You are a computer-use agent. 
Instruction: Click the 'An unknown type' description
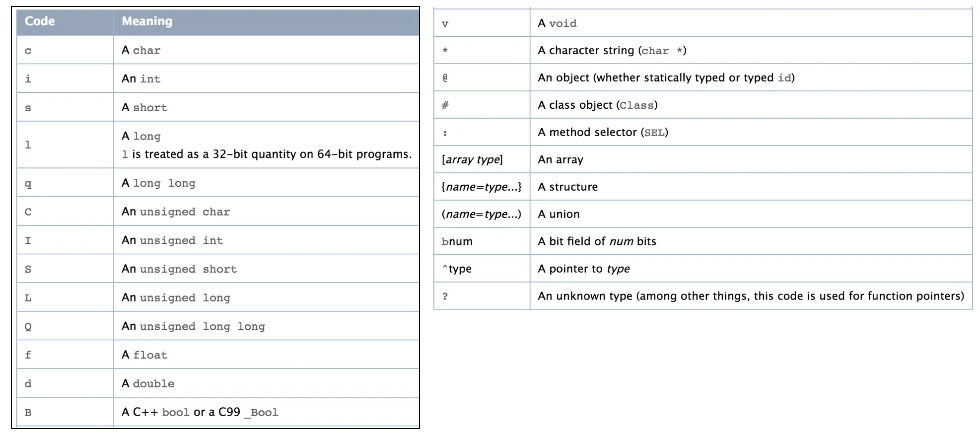[x=751, y=296]
